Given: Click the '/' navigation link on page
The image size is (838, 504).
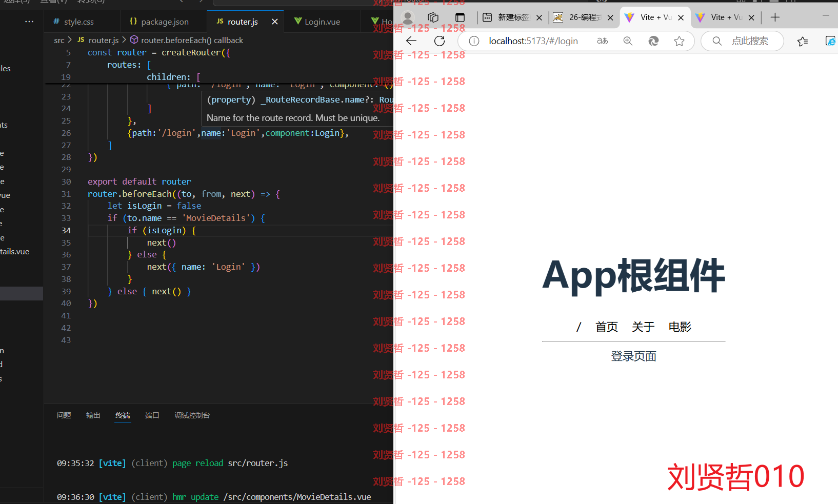Looking at the screenshot, I should (x=579, y=327).
